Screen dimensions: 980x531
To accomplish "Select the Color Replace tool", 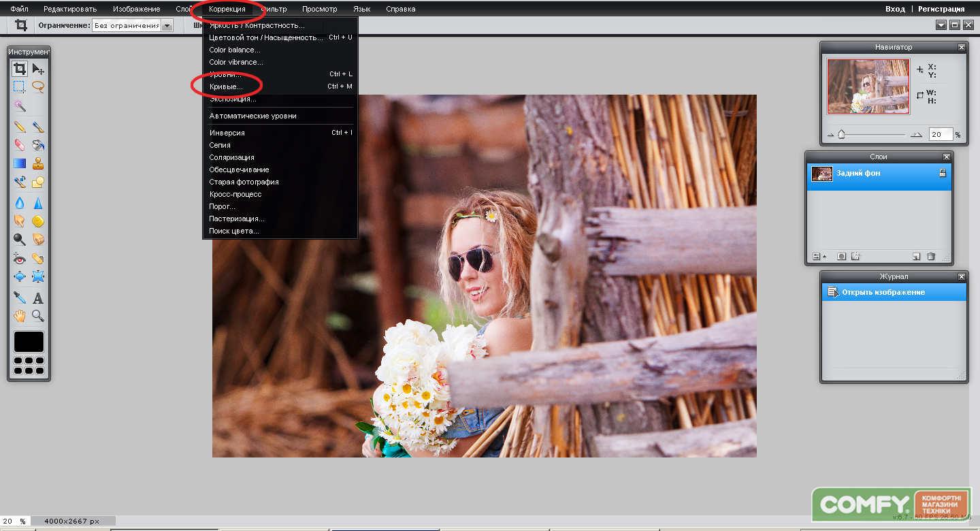I will click(x=20, y=182).
